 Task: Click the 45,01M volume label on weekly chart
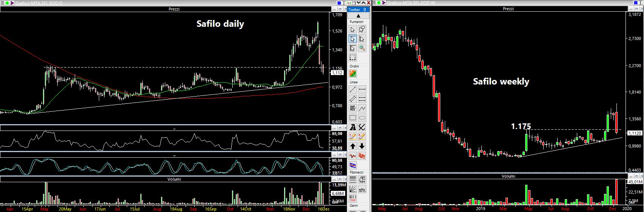click(635, 182)
